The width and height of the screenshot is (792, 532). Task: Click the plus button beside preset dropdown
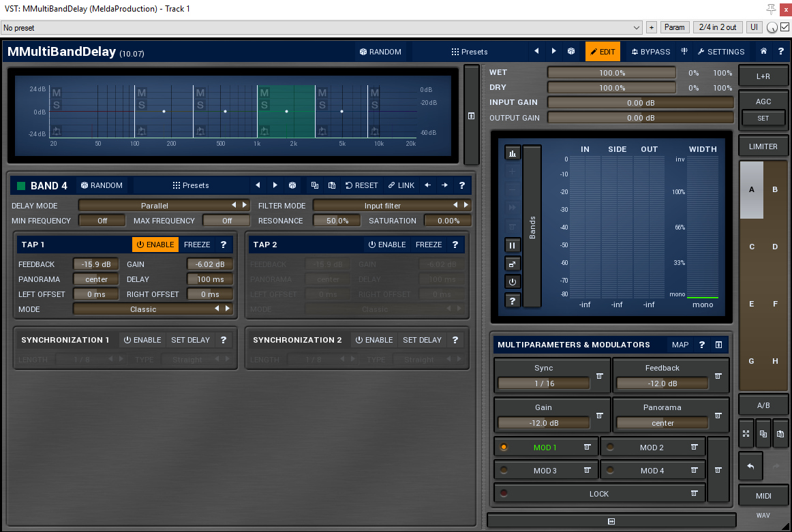point(652,27)
